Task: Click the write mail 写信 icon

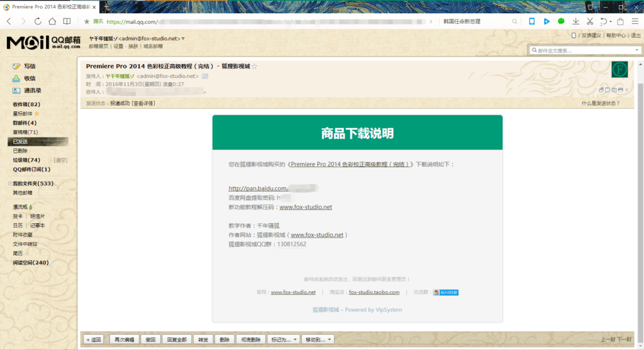Action: [x=16, y=66]
